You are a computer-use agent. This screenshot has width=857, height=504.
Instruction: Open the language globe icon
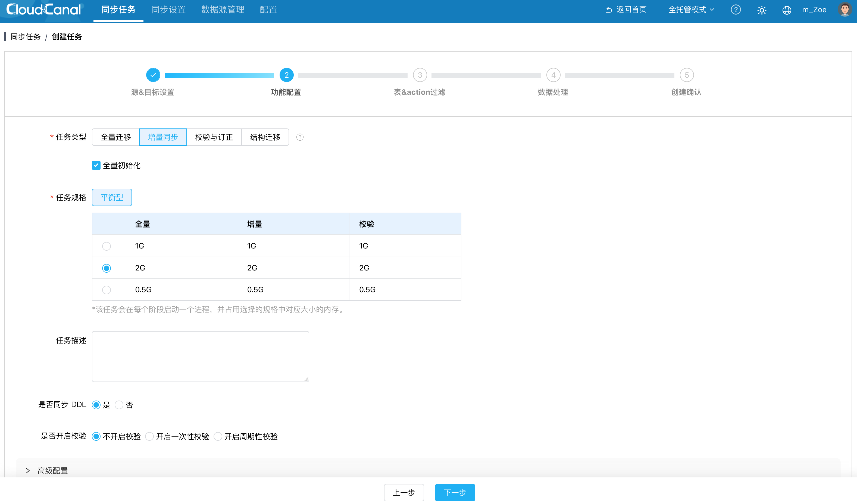[787, 10]
